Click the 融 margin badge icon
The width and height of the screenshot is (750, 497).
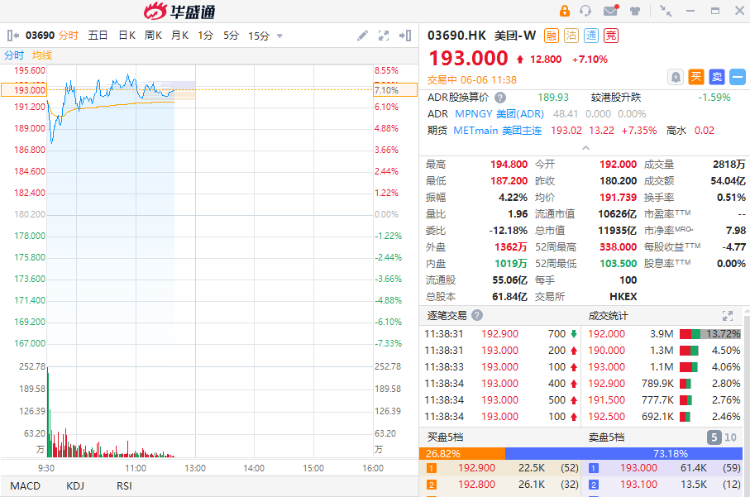click(x=551, y=35)
